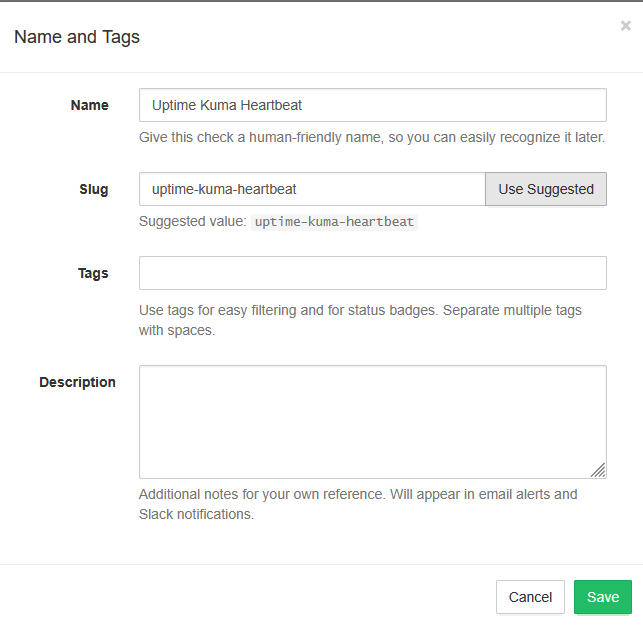The height and width of the screenshot is (627, 643).
Task: Grab the Description textarea resize handle
Action: pyautogui.click(x=598, y=470)
